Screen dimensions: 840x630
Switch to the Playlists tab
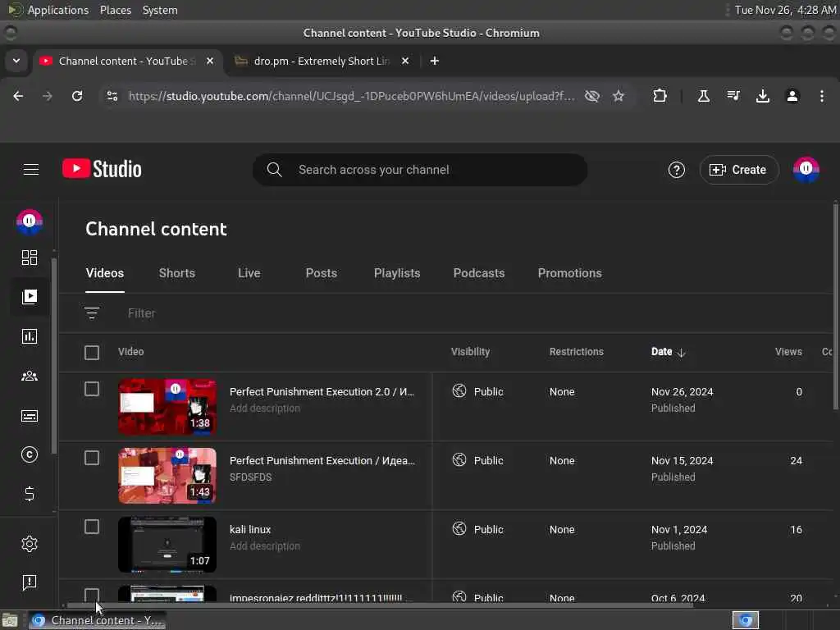[397, 273]
